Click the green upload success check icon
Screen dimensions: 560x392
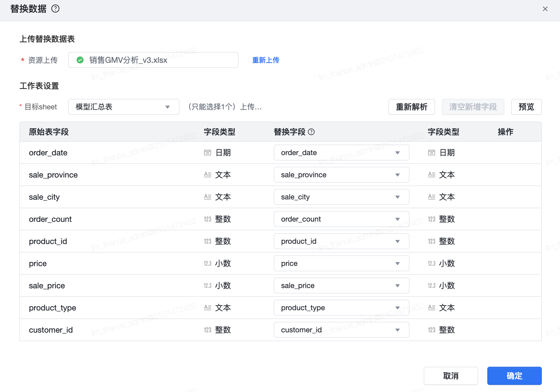[x=80, y=60]
